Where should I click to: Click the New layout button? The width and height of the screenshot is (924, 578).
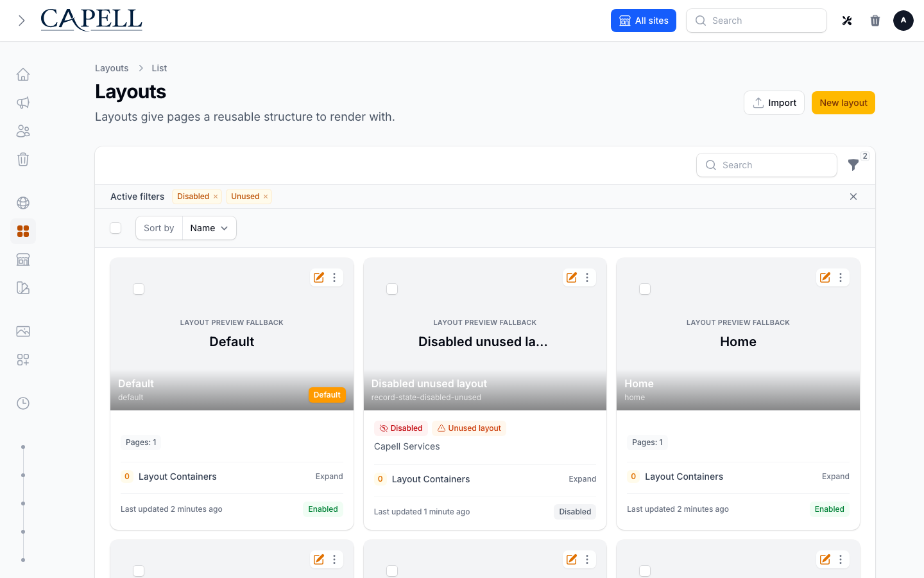[x=843, y=103]
